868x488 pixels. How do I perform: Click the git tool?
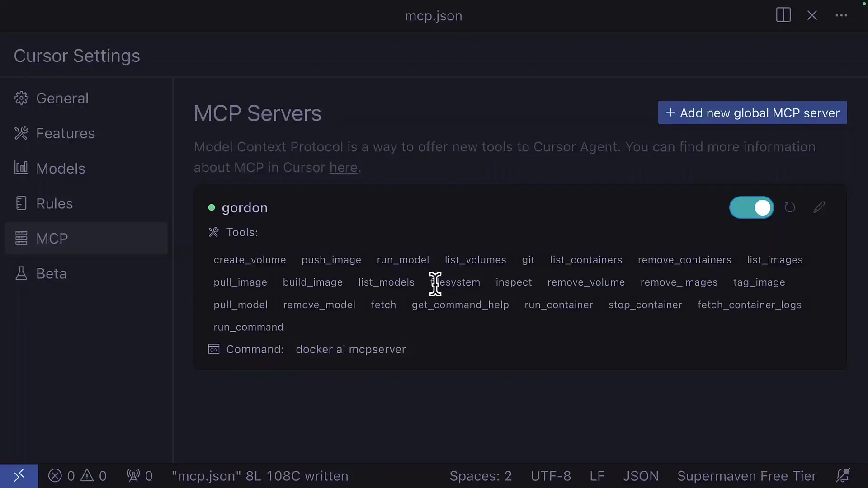pos(528,260)
